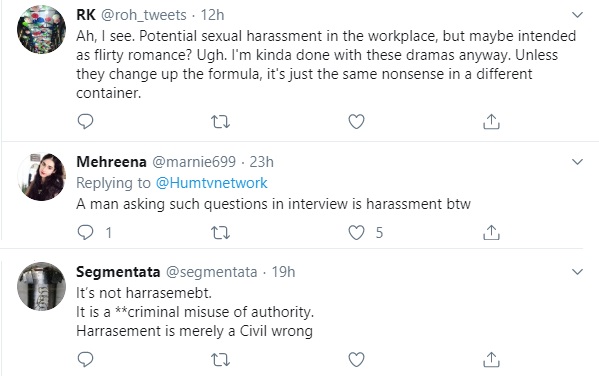Viewport: 599px width, 376px height.
Task: Open Mehreena's profile via her name
Action: tap(111, 162)
